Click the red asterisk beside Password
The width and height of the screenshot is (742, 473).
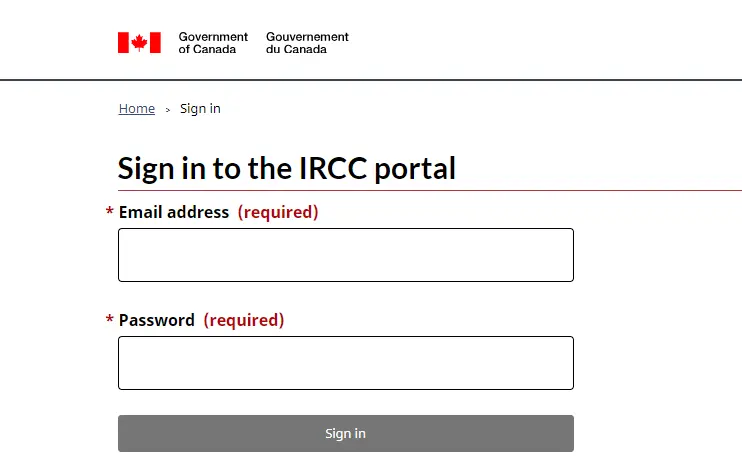[x=110, y=321]
